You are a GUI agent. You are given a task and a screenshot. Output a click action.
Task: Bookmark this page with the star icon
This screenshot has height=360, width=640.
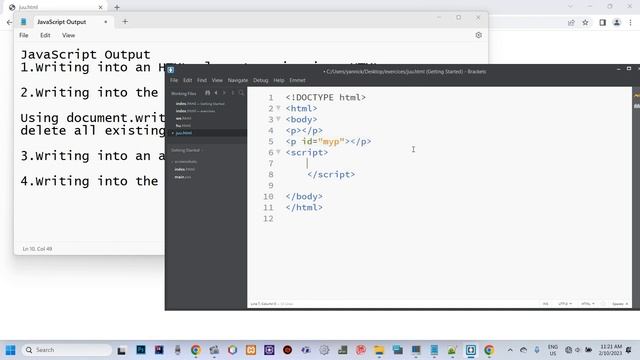[585, 23]
